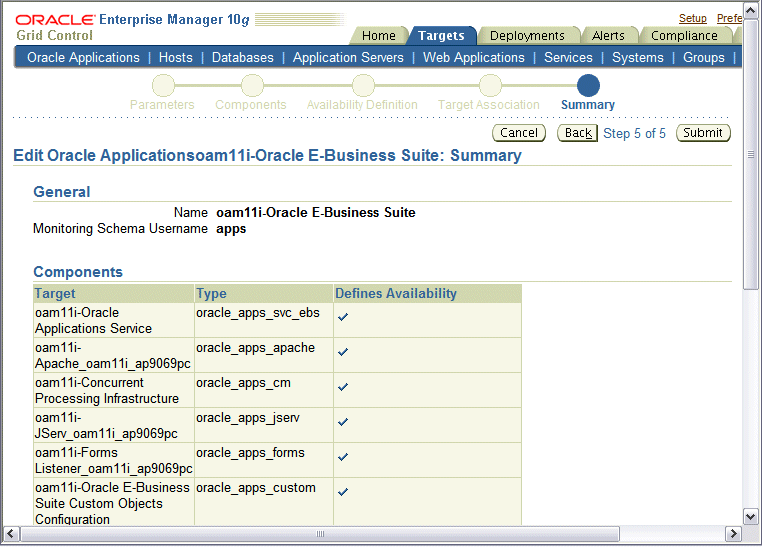The image size is (762, 547).
Task: Open Web Applications subtab
Action: tap(474, 57)
